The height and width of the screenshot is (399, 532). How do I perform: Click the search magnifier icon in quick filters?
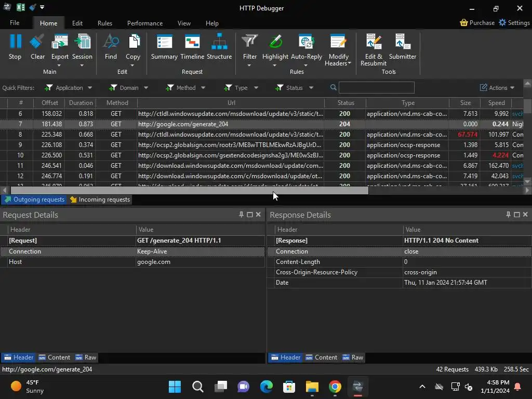(333, 87)
